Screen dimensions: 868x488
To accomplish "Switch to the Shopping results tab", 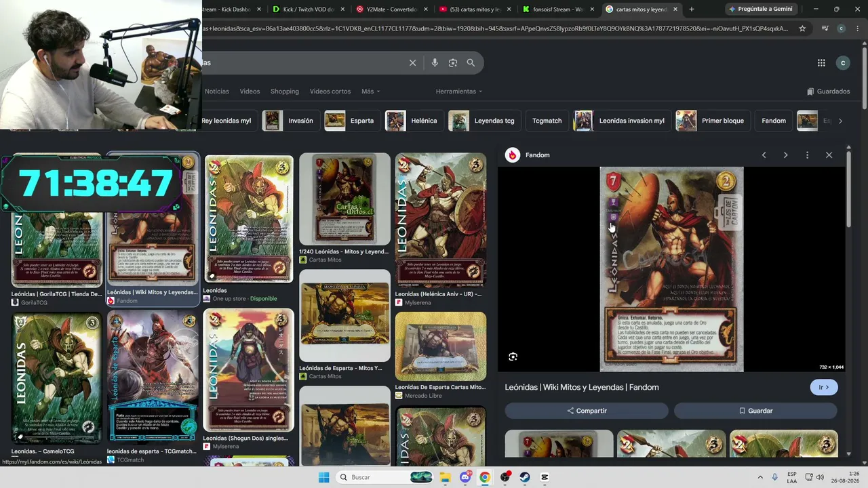I will pyautogui.click(x=285, y=91).
